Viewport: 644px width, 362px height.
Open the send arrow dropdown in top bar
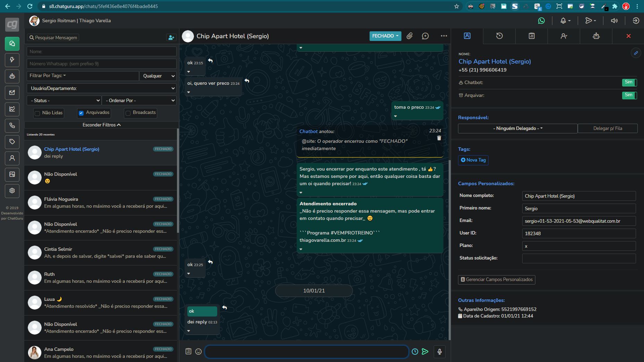pos(591,21)
